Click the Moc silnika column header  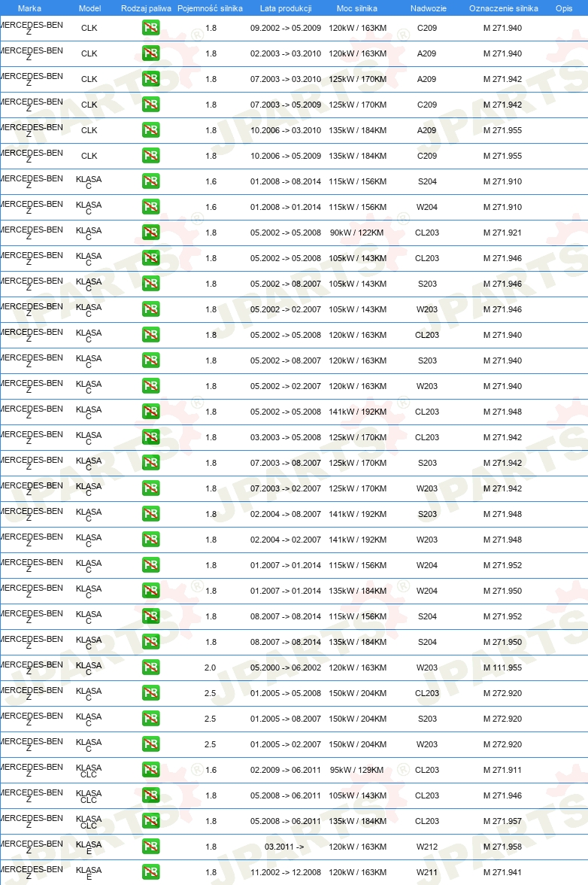[357, 8]
